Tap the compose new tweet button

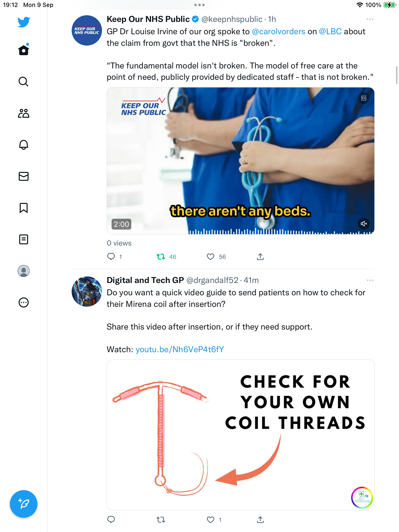[x=24, y=504]
